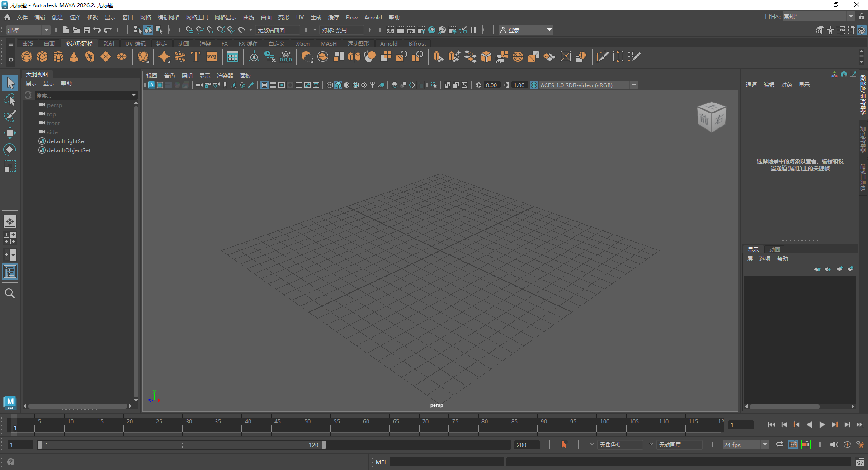Click the save scene icon
868x470 pixels.
coord(87,30)
